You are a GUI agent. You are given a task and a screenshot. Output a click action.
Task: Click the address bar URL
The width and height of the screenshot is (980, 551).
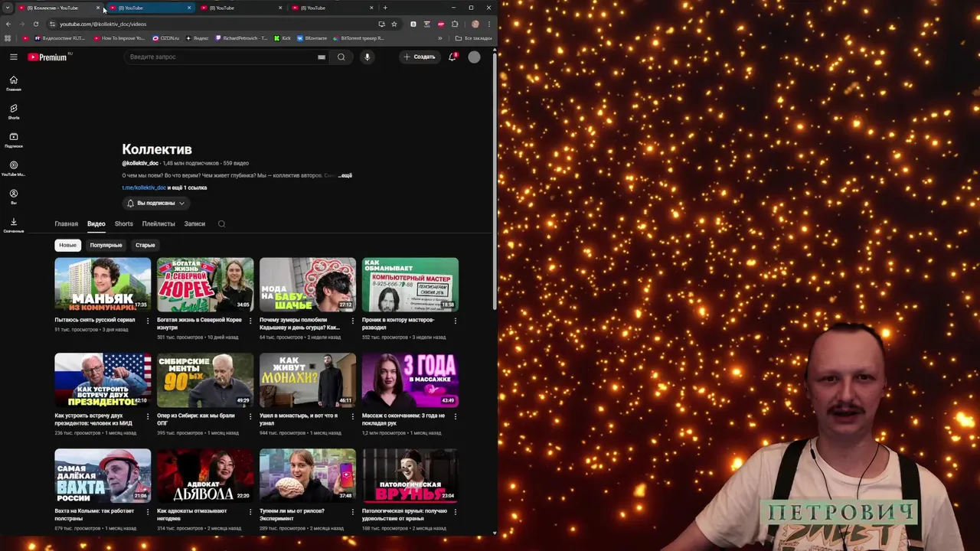coord(103,24)
